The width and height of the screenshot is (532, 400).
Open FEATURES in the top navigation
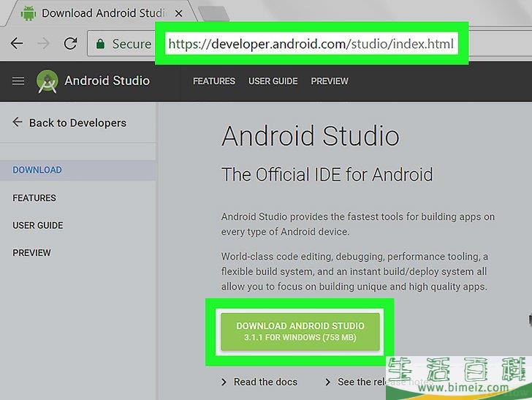point(214,81)
